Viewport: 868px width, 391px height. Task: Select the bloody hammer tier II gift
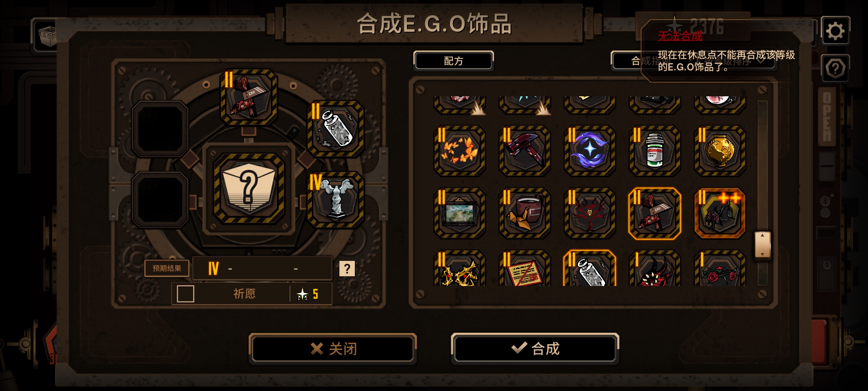coord(524,151)
